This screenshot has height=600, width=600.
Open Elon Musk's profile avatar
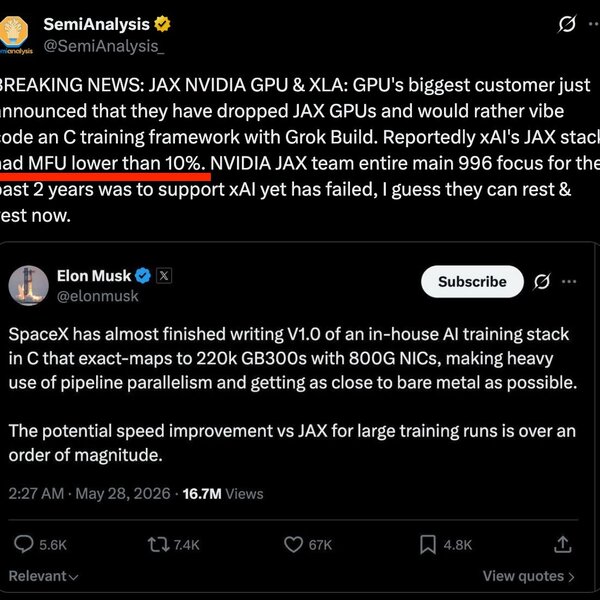[x=29, y=285]
